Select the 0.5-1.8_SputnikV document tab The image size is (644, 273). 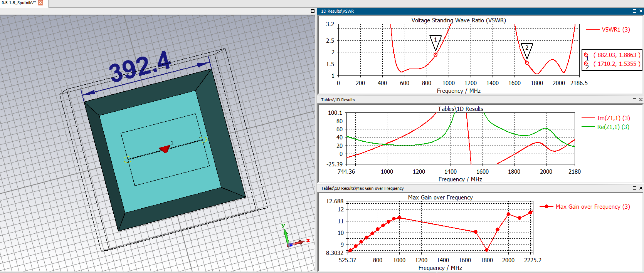pos(18,3)
